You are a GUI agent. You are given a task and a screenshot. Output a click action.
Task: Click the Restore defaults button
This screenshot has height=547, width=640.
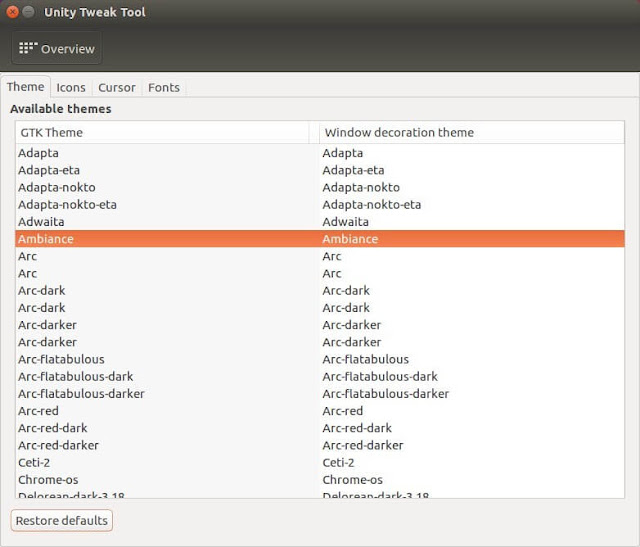[62, 520]
